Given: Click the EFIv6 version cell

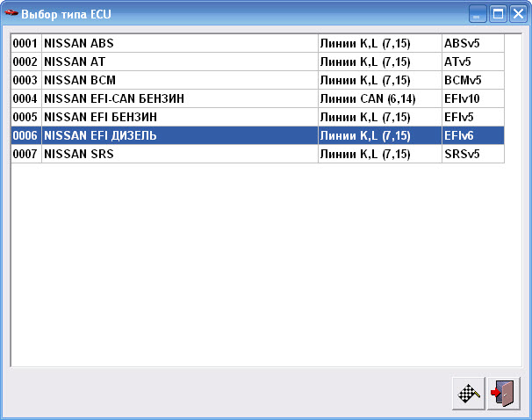Looking at the screenshot, I should click(473, 135).
